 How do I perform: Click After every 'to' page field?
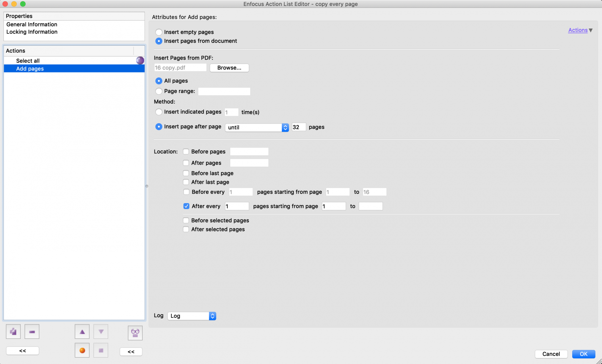[371, 206]
